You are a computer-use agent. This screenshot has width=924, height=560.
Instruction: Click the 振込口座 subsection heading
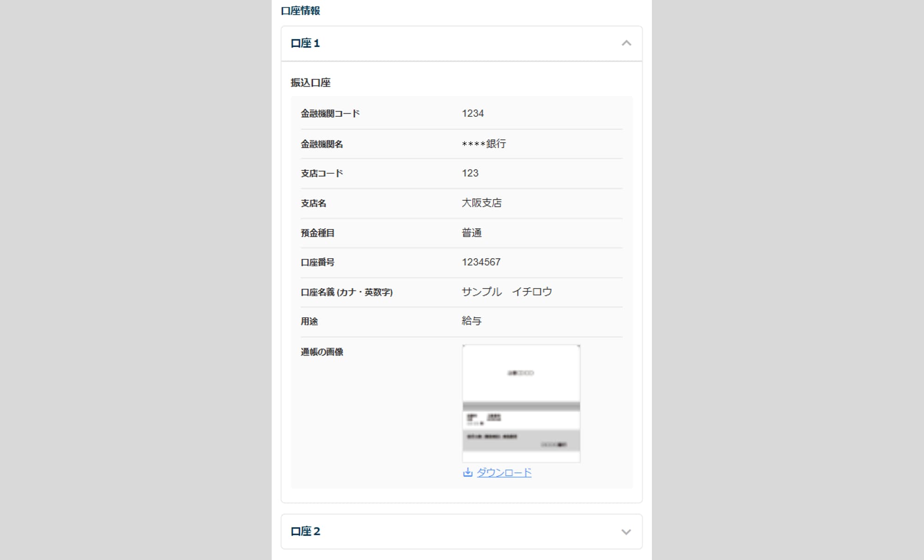tap(310, 83)
